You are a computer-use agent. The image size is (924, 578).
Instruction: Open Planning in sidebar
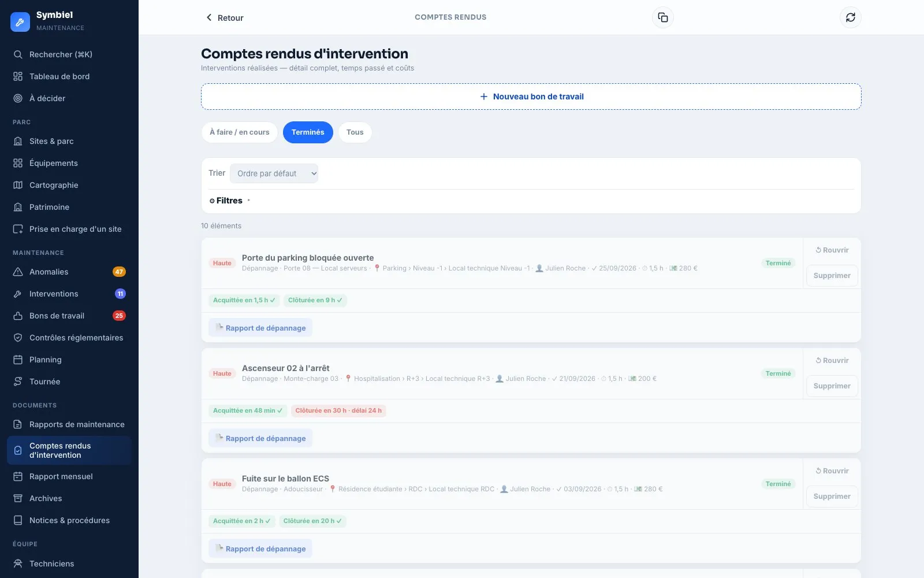(x=69, y=360)
